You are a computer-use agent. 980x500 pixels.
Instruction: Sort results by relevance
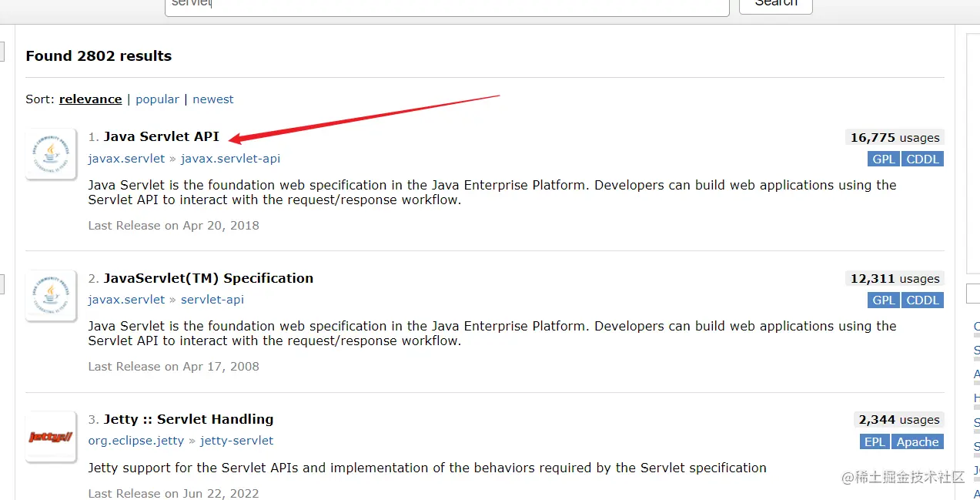(90, 99)
